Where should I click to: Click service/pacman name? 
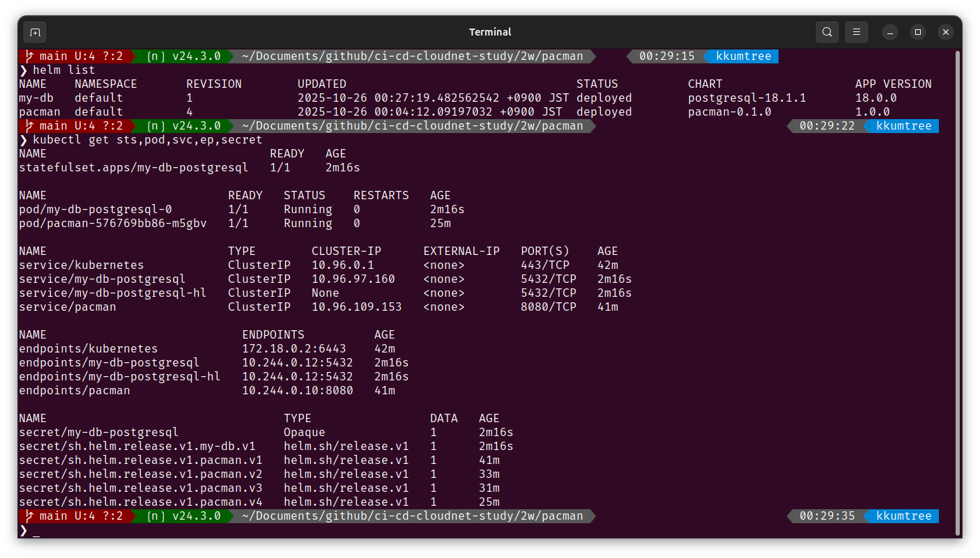(x=68, y=307)
